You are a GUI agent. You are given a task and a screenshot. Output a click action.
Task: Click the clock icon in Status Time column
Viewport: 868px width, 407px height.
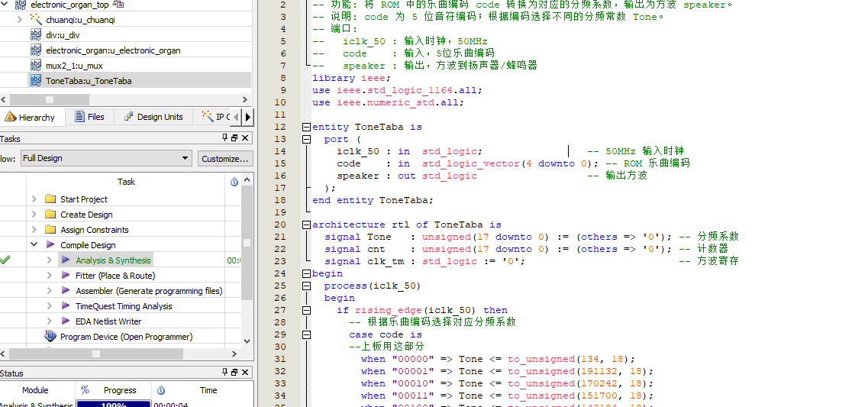click(x=160, y=390)
